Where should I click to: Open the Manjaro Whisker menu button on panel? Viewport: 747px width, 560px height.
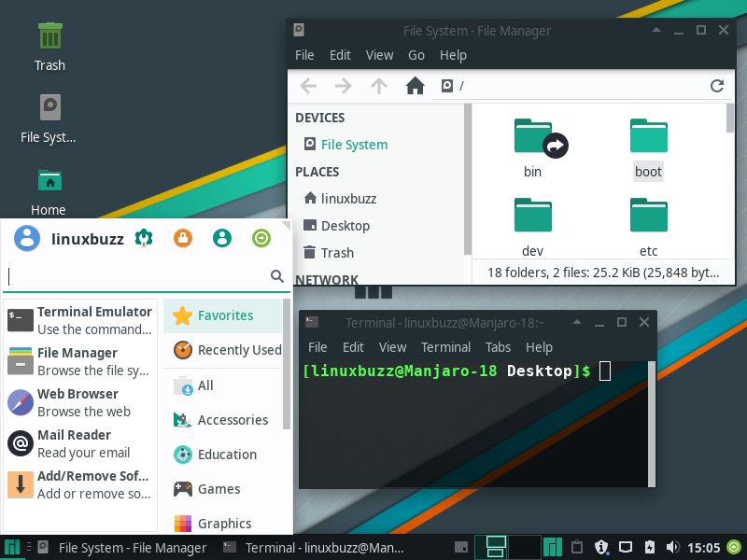point(11,548)
